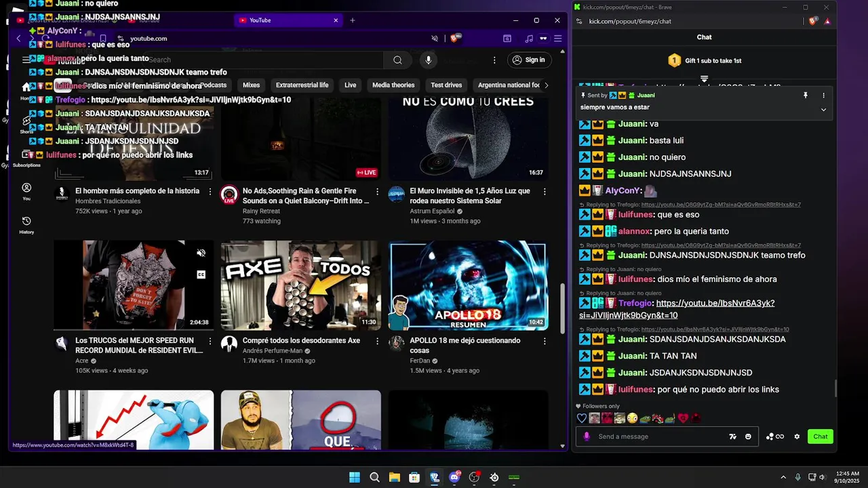Collapse pinned message chevron in Kick chat

tap(824, 110)
